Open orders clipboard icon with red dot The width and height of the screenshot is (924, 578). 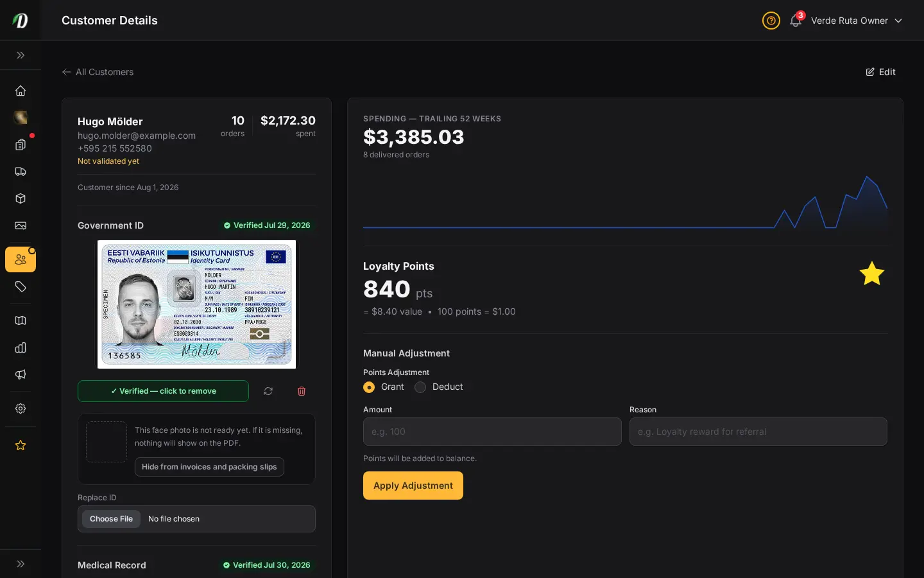21,144
